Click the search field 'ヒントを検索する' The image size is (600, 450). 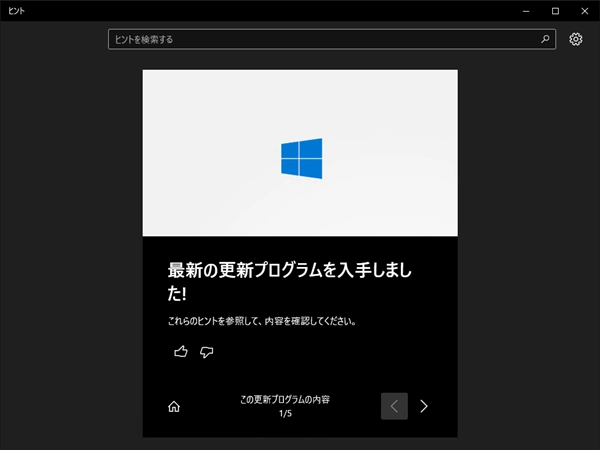[x=332, y=39]
